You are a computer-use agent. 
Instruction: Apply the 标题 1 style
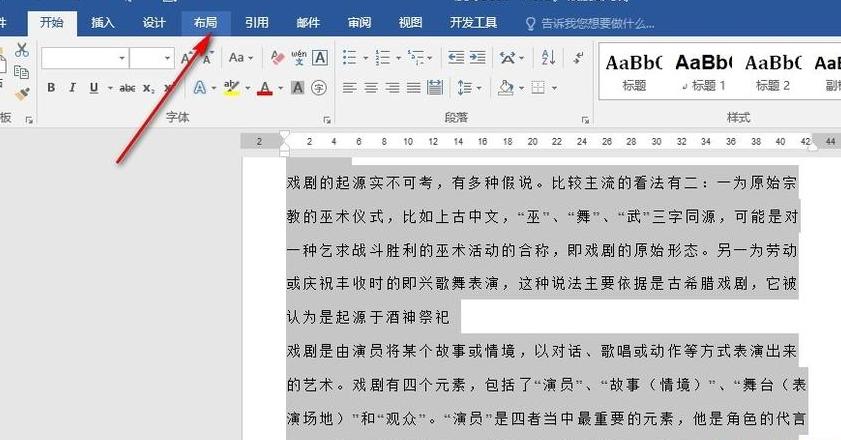[703, 72]
